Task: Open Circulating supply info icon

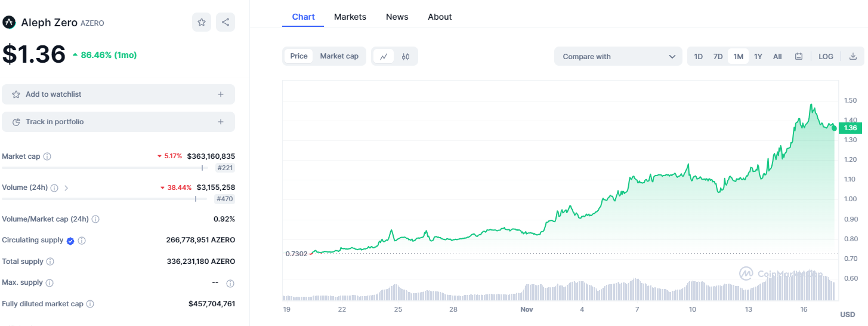Action: click(x=82, y=241)
